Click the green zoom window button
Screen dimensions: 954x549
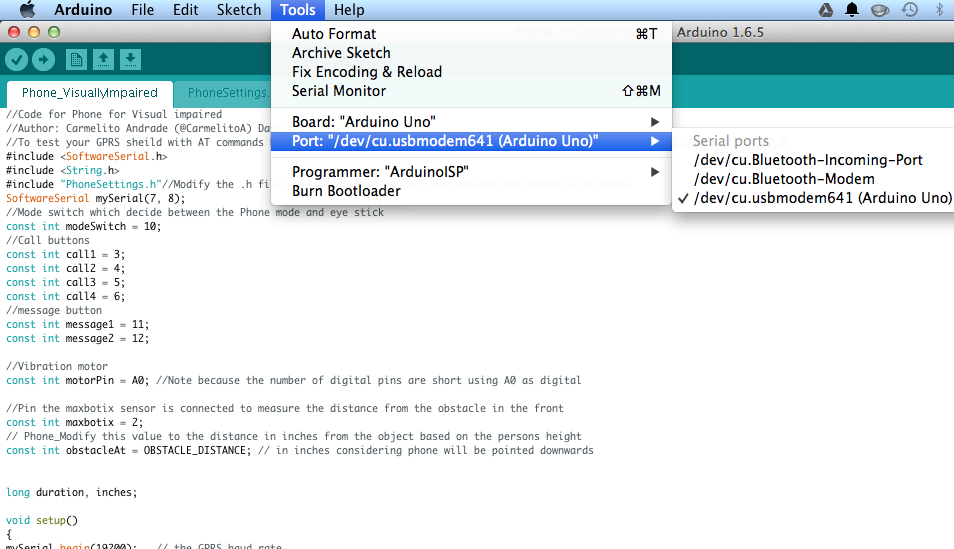(x=54, y=32)
